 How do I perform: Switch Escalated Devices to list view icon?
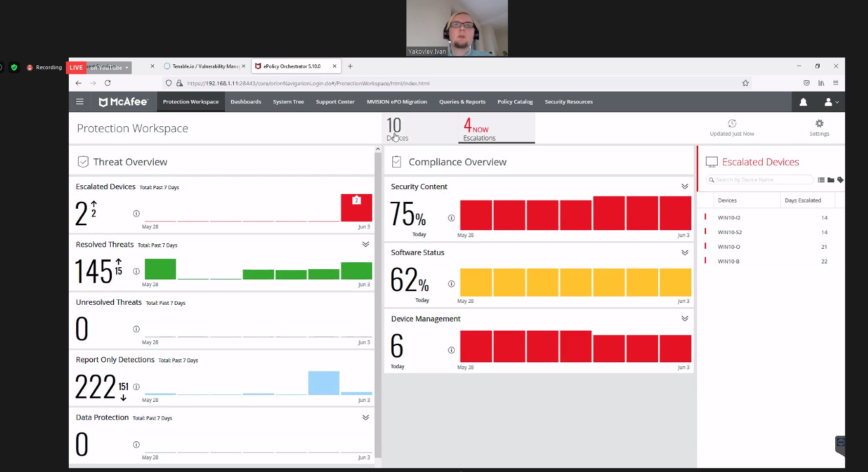[x=821, y=180]
